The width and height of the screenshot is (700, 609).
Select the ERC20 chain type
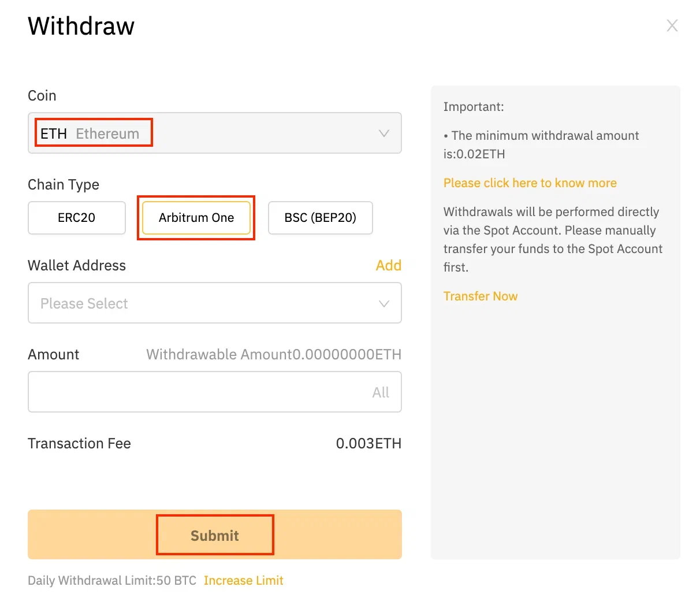click(76, 218)
